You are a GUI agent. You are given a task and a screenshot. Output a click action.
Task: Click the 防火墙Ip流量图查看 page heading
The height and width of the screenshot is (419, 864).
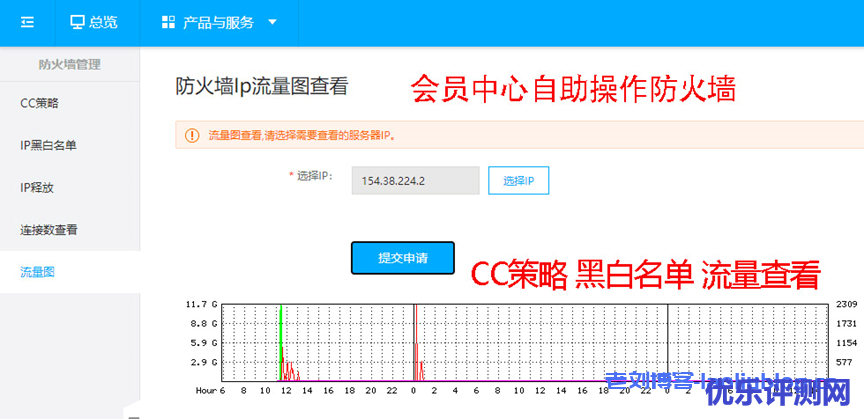click(x=261, y=86)
